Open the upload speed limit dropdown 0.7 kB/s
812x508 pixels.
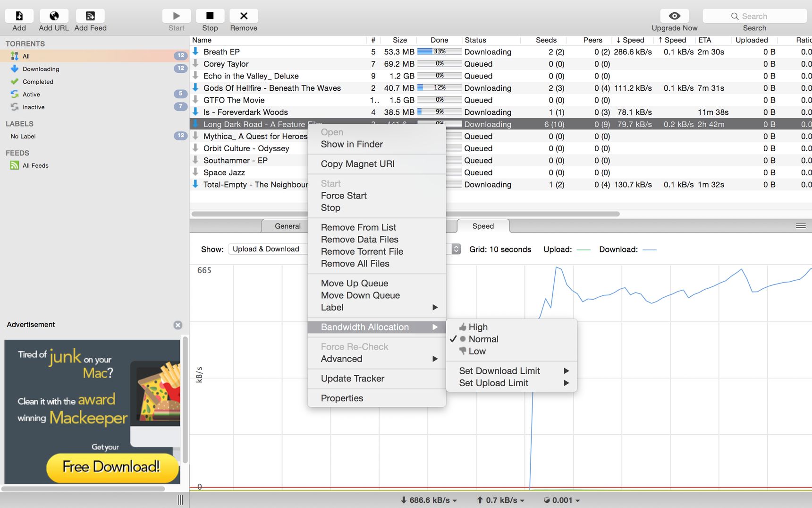500,500
